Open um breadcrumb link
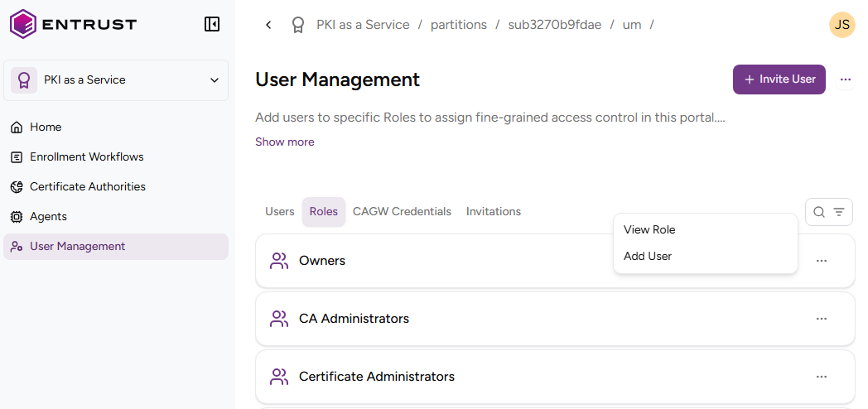Screen dimensions: 868x409 pos(632,25)
